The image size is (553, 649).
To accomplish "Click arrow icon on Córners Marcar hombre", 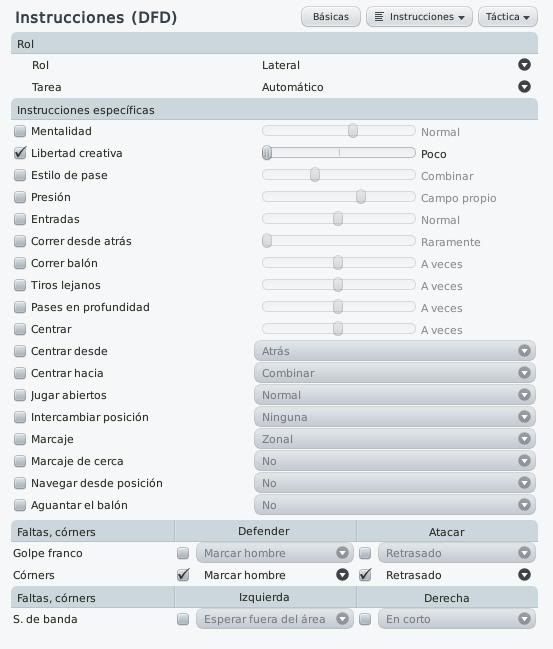I will point(342,574).
